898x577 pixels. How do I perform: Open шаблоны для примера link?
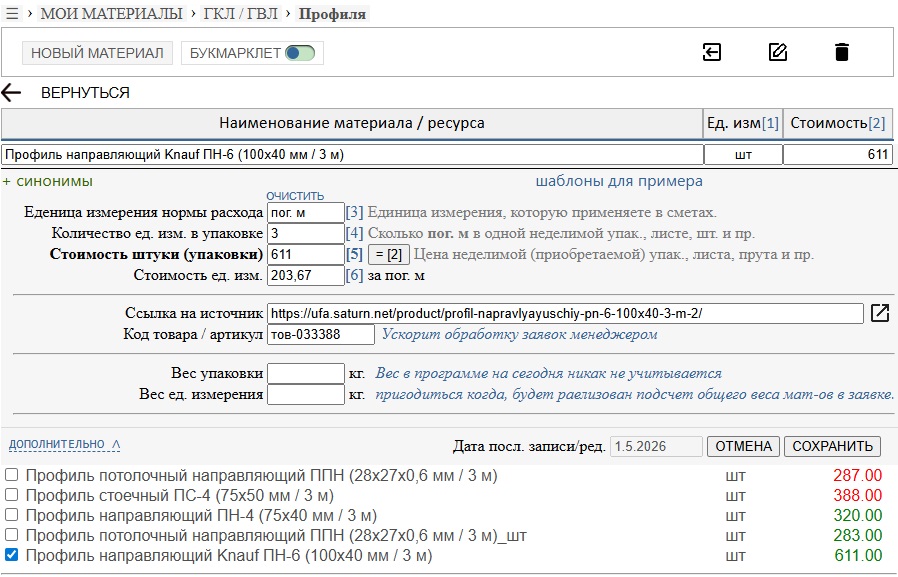coord(619,181)
